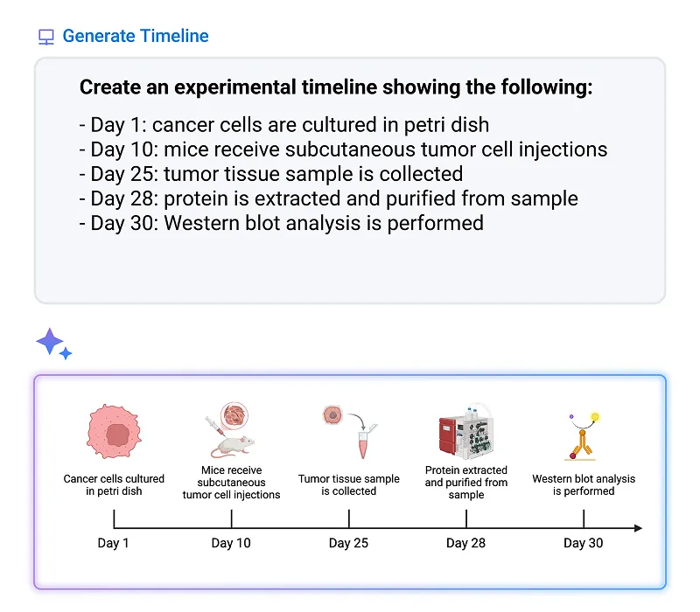Click the tumor sample tube icon
This screenshot has width=700, height=612.
click(x=364, y=442)
